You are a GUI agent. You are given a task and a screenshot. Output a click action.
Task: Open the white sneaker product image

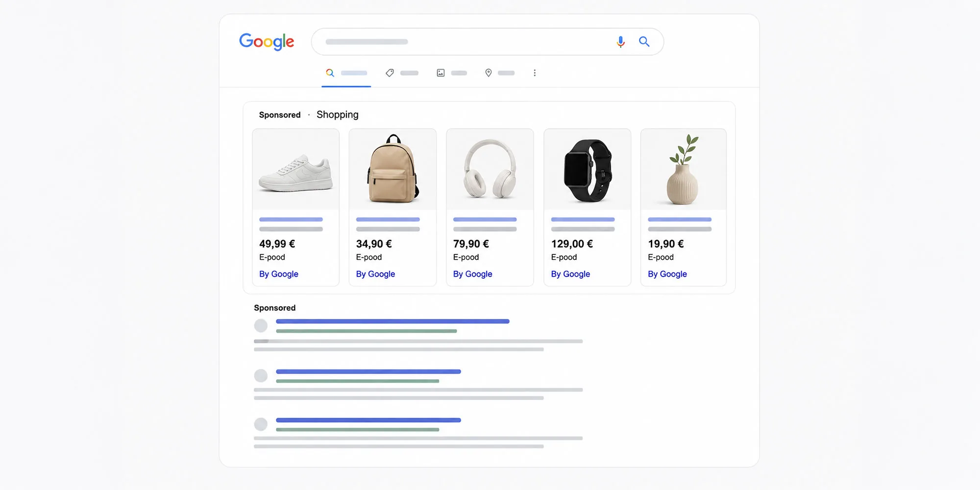click(295, 170)
